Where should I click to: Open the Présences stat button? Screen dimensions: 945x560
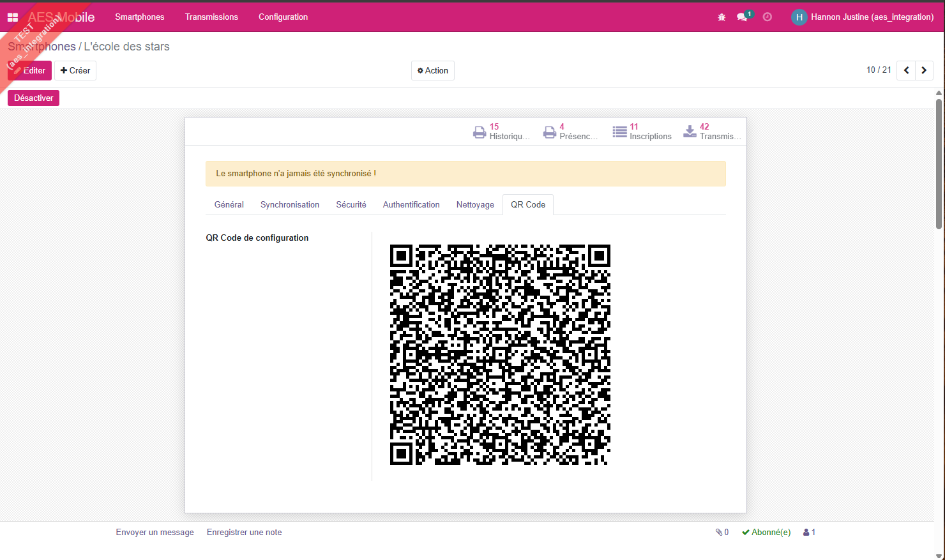tap(571, 132)
